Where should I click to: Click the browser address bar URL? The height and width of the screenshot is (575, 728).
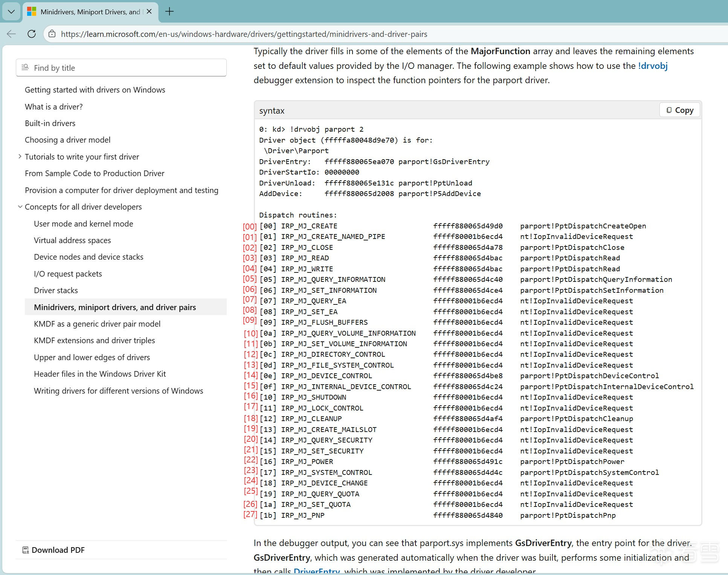click(244, 34)
